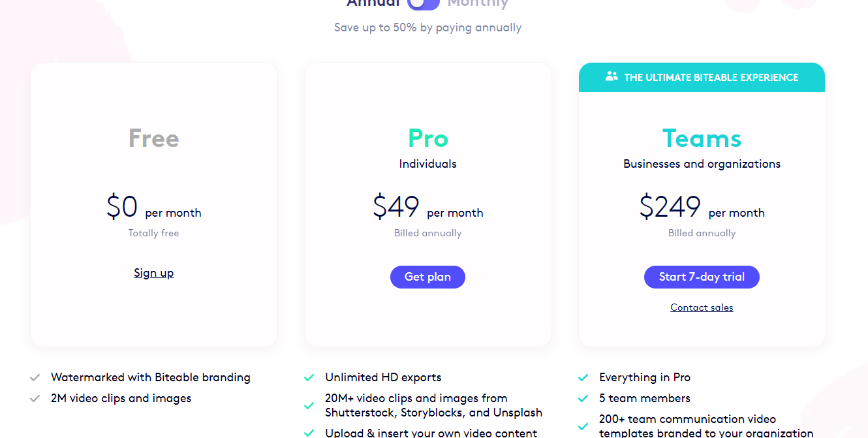Click the $249 Teams price
This screenshot has height=438, width=868.
coord(670,207)
